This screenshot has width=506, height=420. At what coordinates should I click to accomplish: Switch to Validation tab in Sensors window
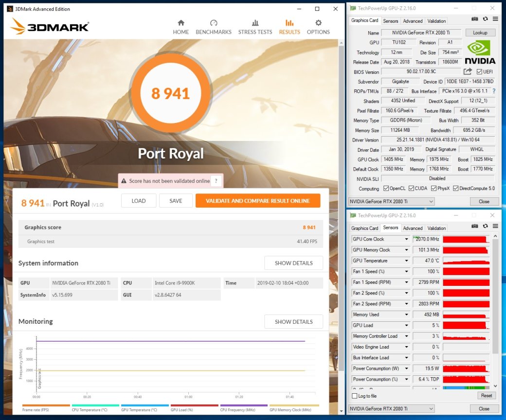pos(436,228)
